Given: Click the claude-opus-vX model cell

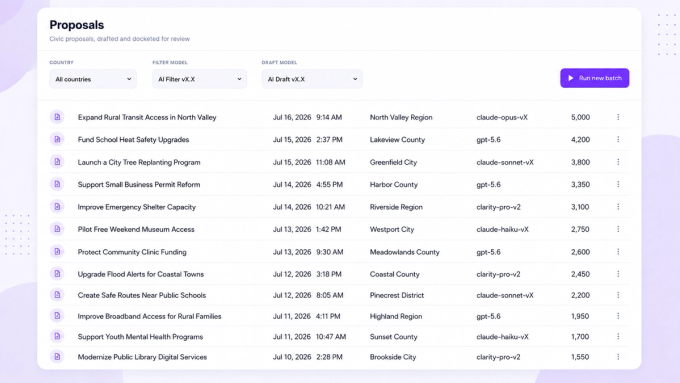Looking at the screenshot, I should 502,117.
